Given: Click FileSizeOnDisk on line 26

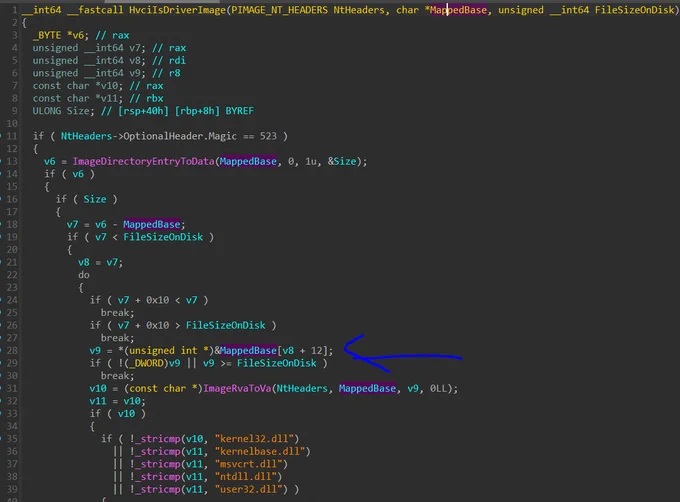Looking at the screenshot, I should coord(226,325).
